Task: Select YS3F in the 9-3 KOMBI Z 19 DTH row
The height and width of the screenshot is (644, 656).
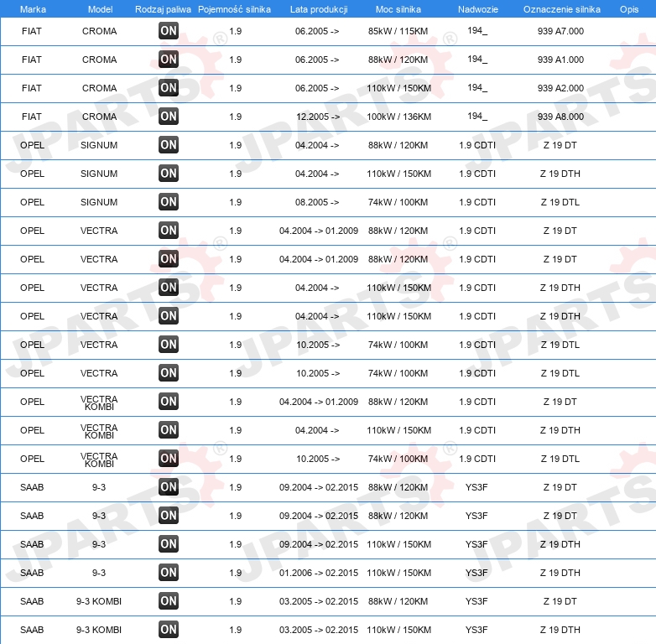Action: tap(476, 630)
